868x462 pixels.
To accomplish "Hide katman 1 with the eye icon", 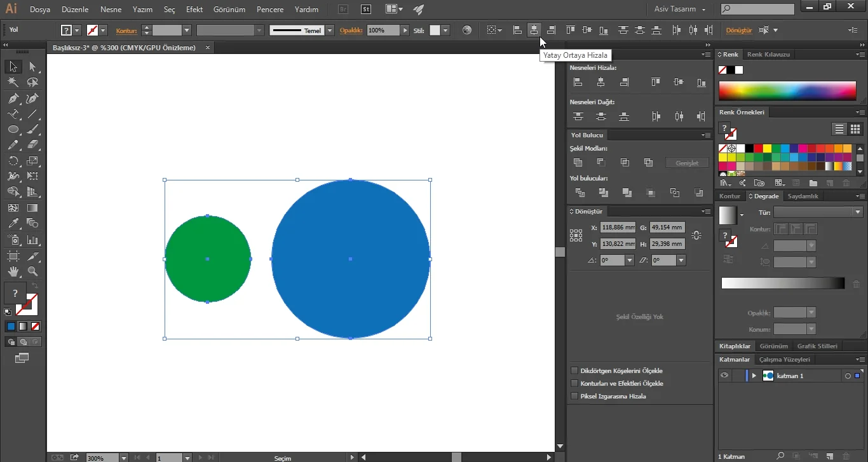I will pos(724,376).
